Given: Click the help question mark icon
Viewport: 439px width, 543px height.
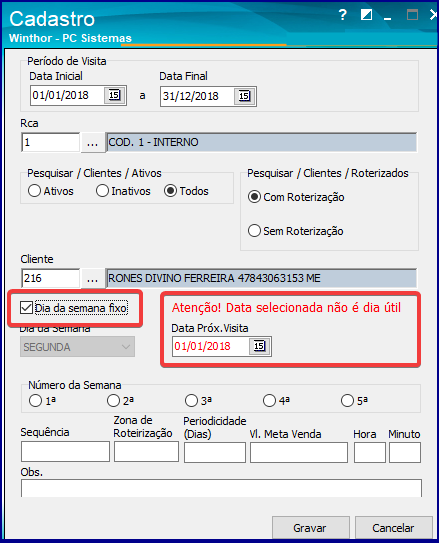Looking at the screenshot, I should 343,15.
